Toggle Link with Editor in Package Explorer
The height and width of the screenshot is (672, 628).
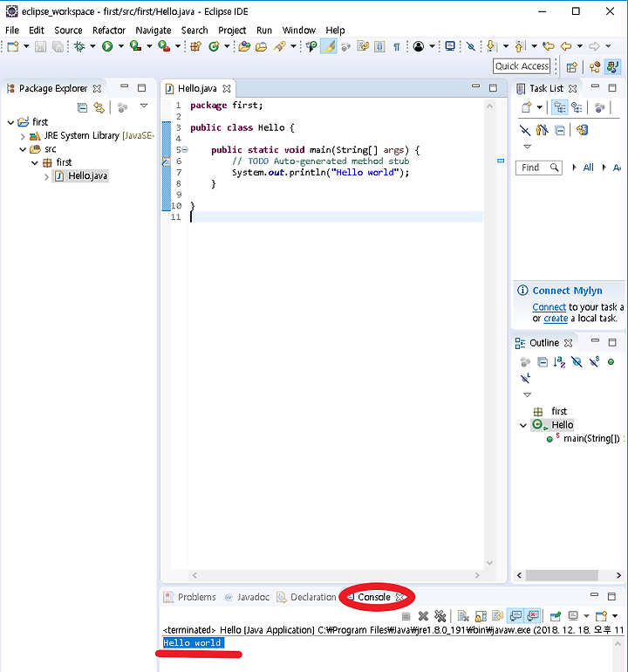pos(99,107)
